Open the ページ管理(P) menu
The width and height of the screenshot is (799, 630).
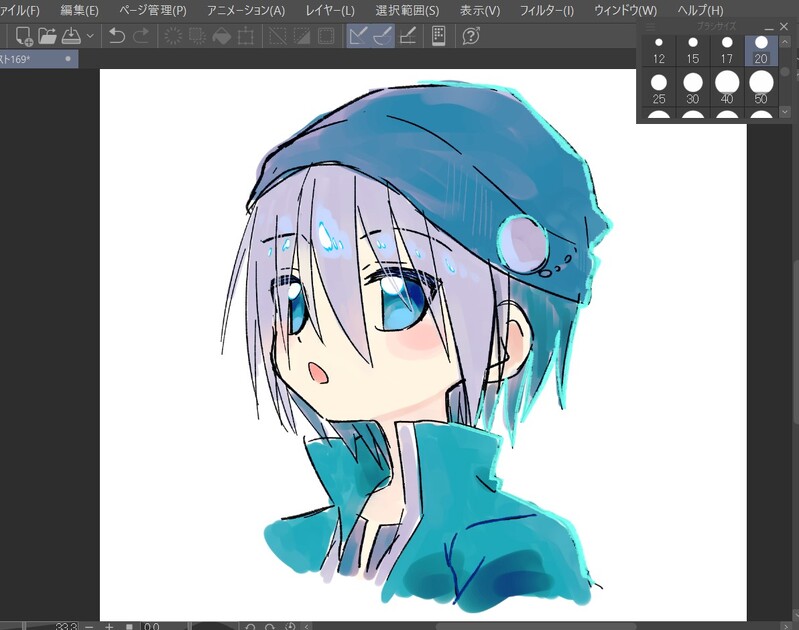[153, 10]
